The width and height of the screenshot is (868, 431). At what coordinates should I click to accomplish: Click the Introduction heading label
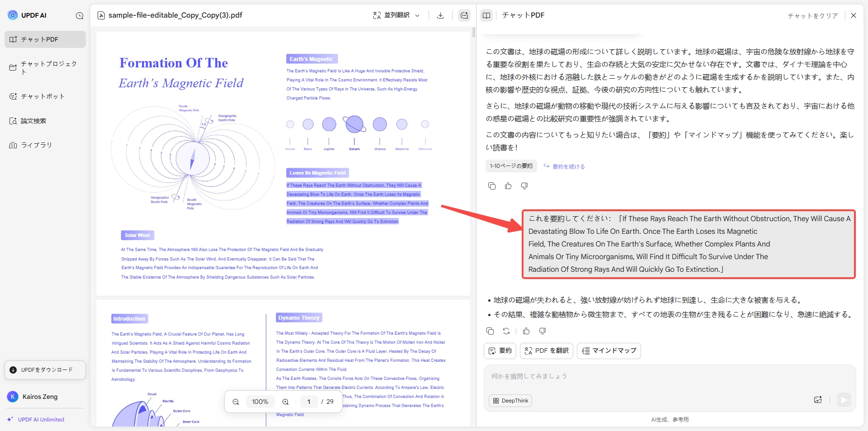[x=129, y=318]
